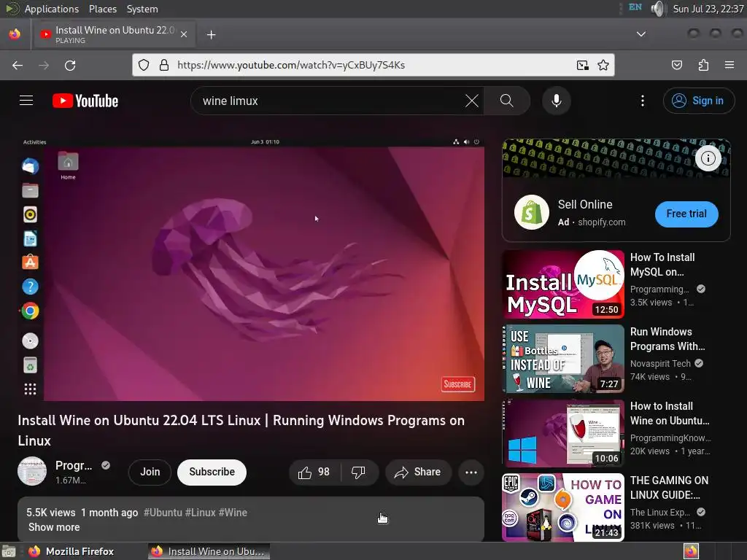Open the #Linux hashtag link

click(x=200, y=513)
